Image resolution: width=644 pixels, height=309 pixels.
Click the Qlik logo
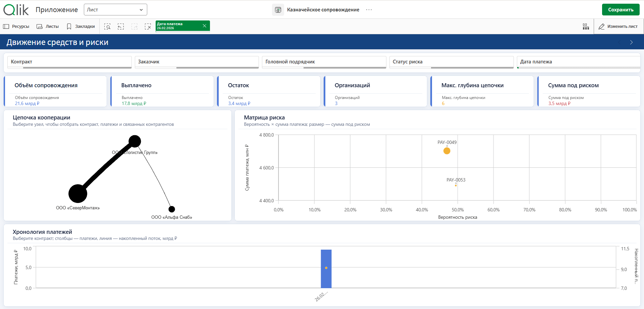[16, 10]
